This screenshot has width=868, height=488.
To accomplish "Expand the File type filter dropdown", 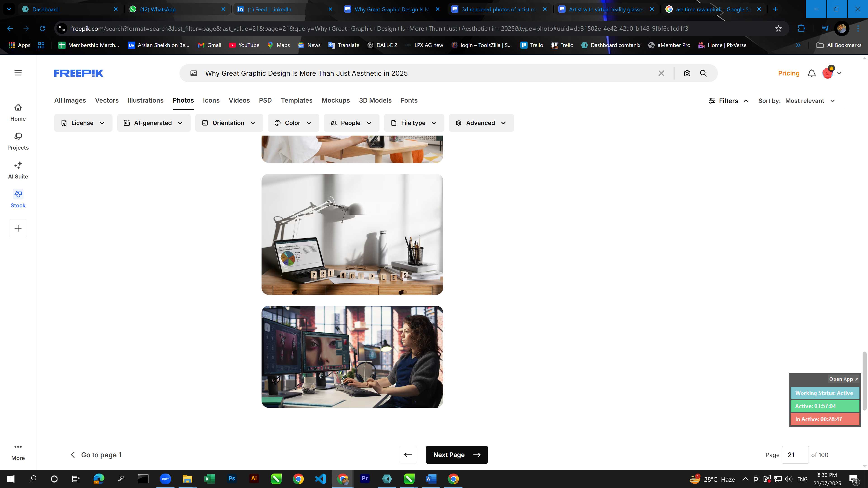I will [414, 123].
